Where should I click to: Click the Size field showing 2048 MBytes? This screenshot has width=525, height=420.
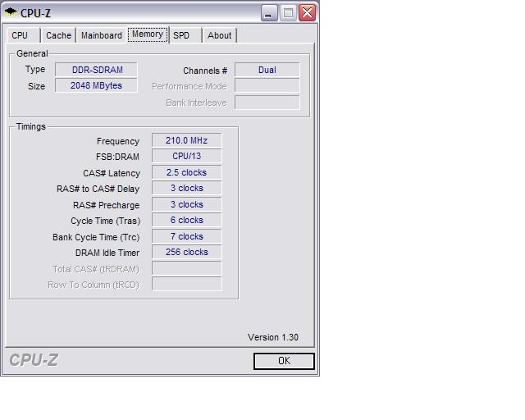(x=97, y=85)
